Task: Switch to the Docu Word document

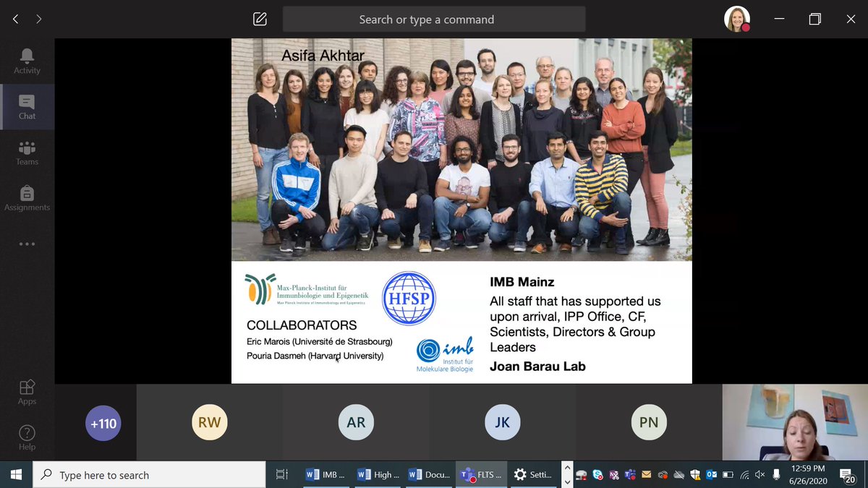Action: pos(428,475)
